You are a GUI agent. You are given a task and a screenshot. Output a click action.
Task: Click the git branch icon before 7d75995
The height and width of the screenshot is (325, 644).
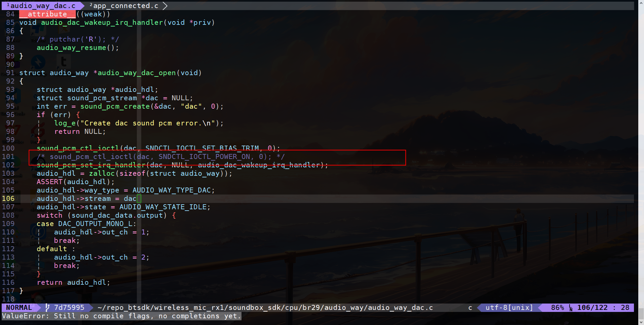(x=48, y=308)
